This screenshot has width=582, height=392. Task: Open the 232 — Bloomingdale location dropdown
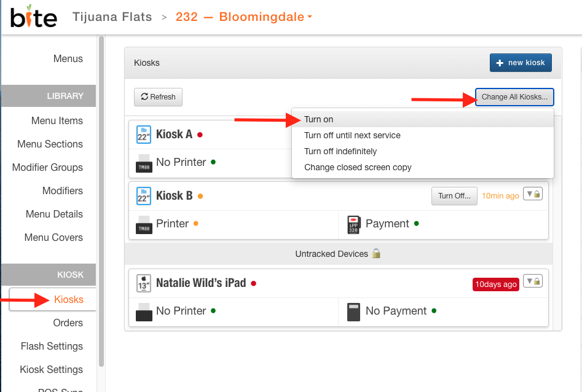244,17
